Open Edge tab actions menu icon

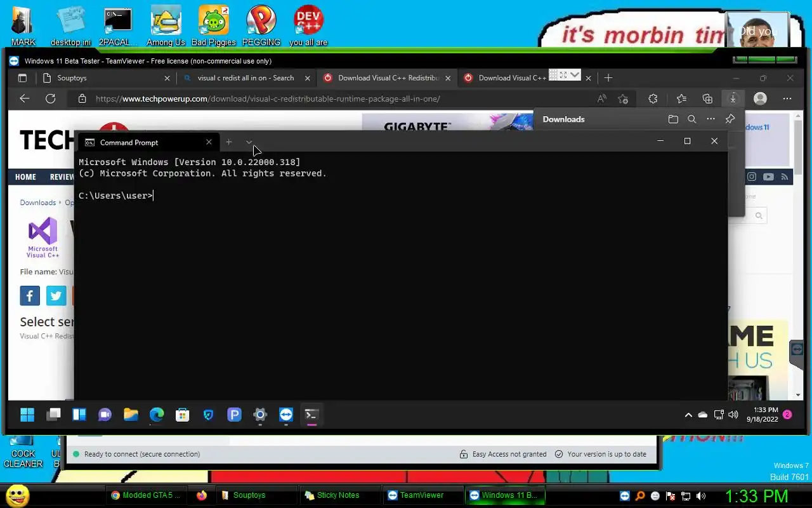22,78
